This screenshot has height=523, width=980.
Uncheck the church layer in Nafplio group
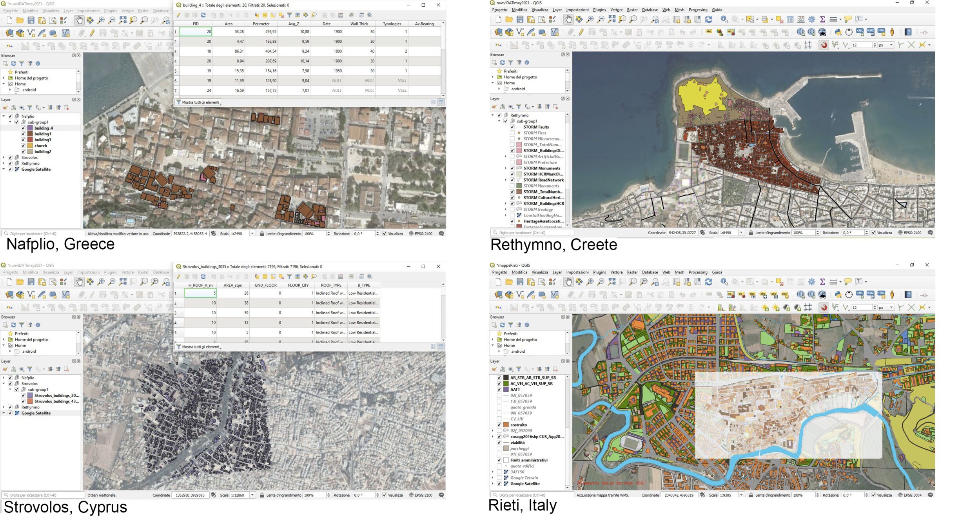click(23, 146)
